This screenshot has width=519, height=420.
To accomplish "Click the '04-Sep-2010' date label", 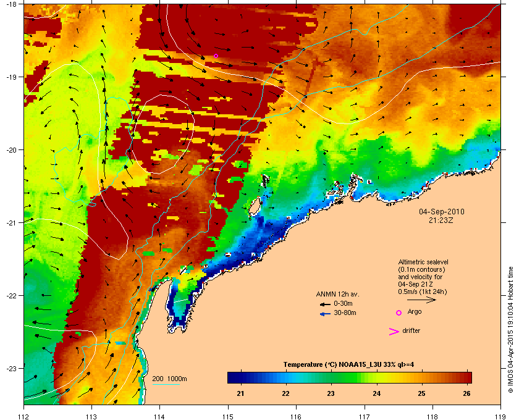I will pyautogui.click(x=442, y=211).
